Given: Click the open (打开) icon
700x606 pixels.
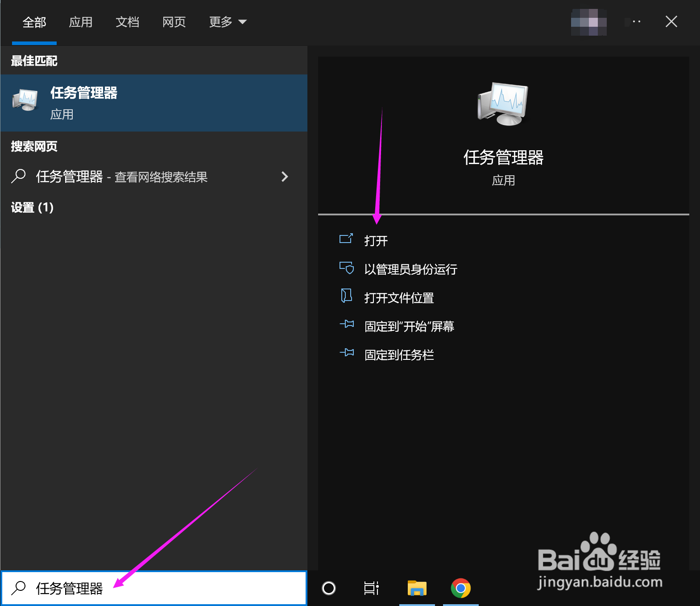Looking at the screenshot, I should pos(346,239).
